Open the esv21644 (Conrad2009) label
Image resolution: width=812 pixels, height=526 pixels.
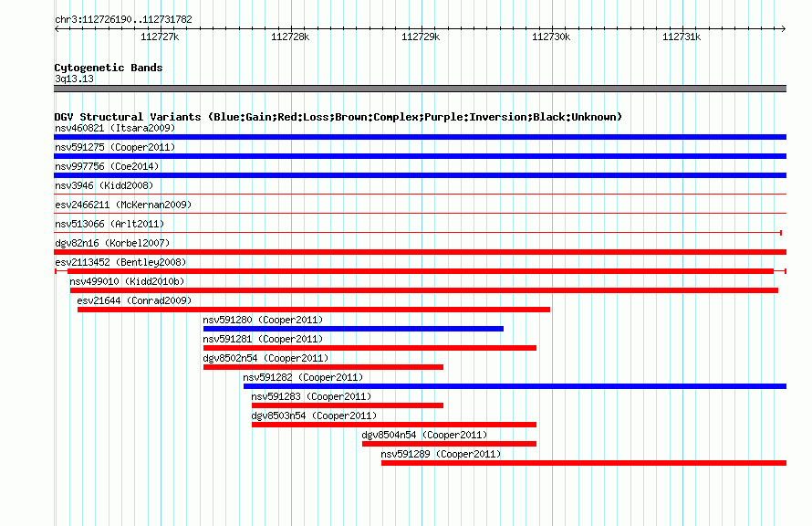(134, 300)
